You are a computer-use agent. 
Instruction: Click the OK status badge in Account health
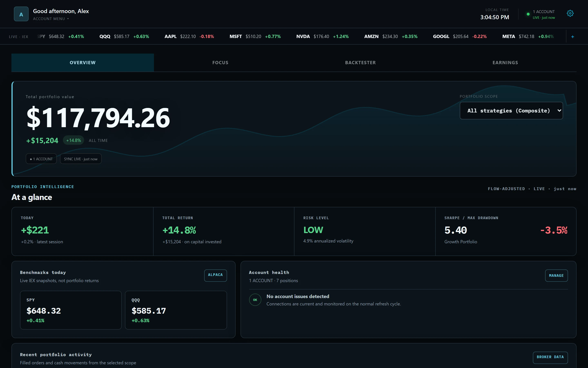pyautogui.click(x=255, y=300)
